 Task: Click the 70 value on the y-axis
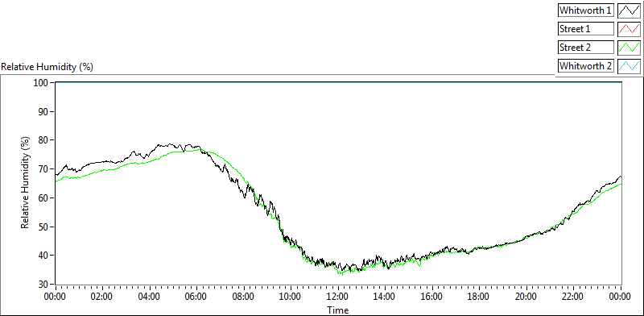tap(44, 169)
